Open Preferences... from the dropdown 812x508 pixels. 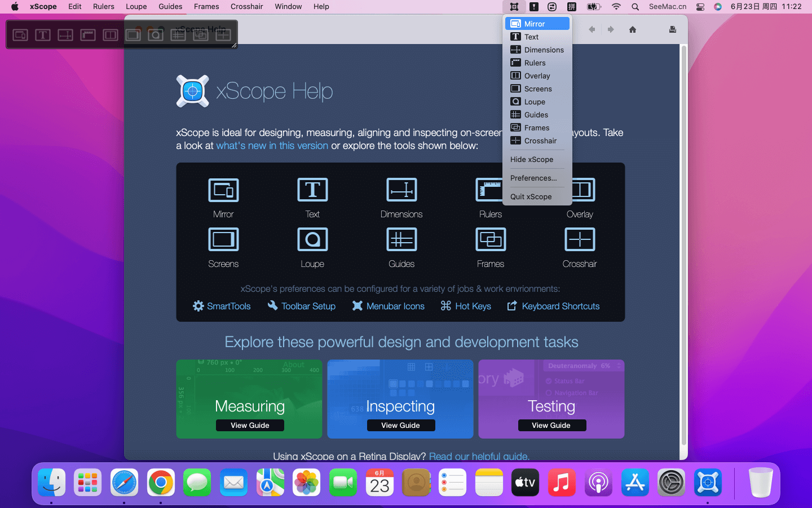click(x=537, y=178)
